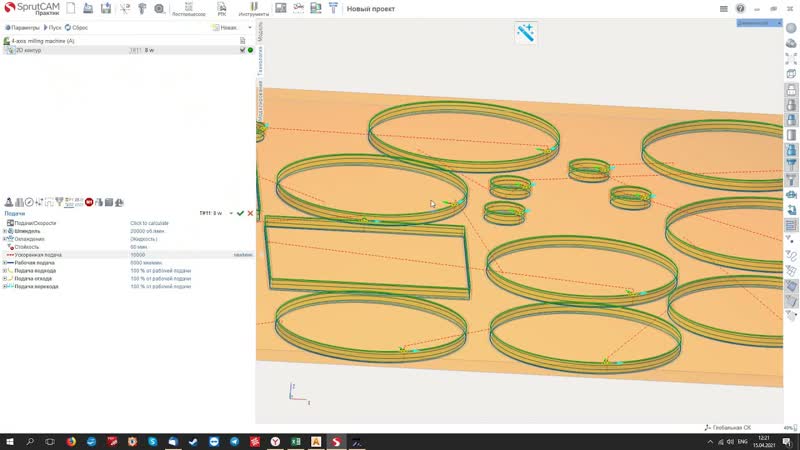Open the red M1 parameters icon
800x450 pixels.
coord(89,203)
